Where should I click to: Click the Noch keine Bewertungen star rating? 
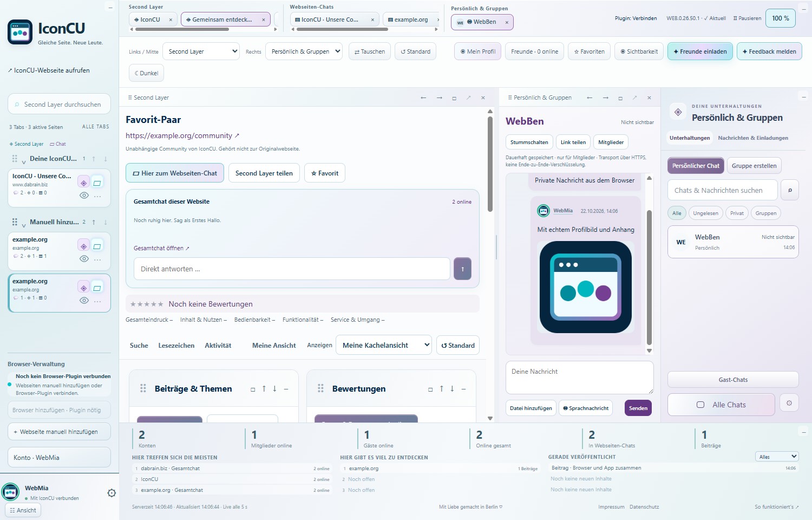pyautogui.click(x=147, y=304)
